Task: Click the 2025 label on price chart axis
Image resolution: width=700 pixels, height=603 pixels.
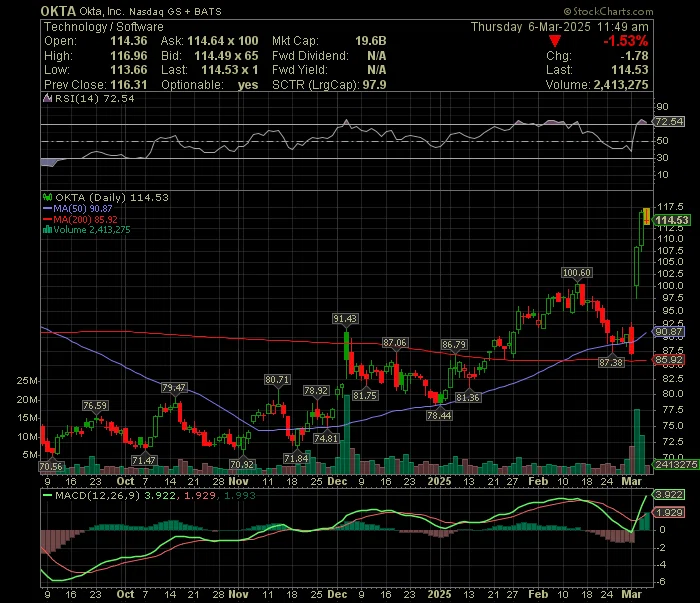Action: pos(439,482)
